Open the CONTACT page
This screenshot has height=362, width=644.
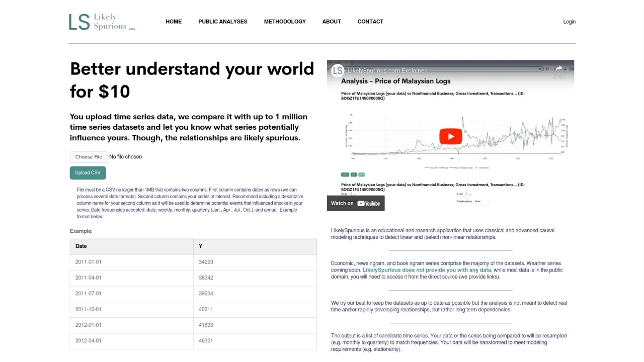pos(370,22)
